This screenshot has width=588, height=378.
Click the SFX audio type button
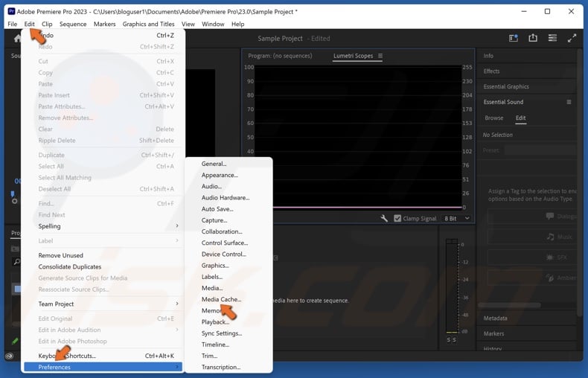pyautogui.click(x=531, y=257)
